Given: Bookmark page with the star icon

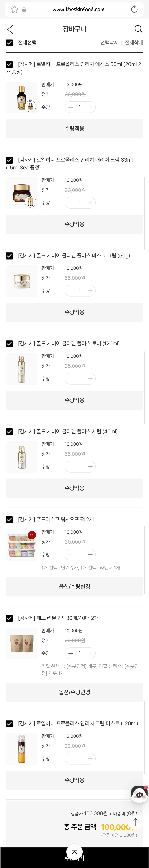Looking at the screenshot, I should click(15, 9).
